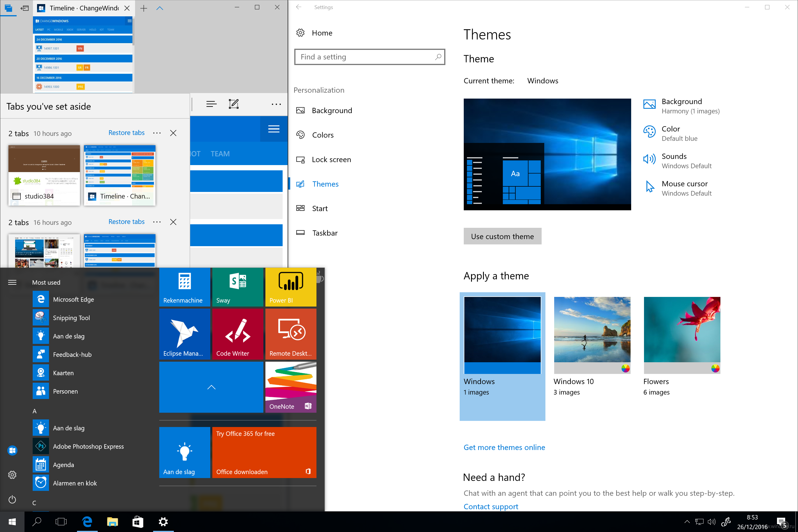Open the Timeline · Chan... set-aside thumbnail

pos(120,175)
